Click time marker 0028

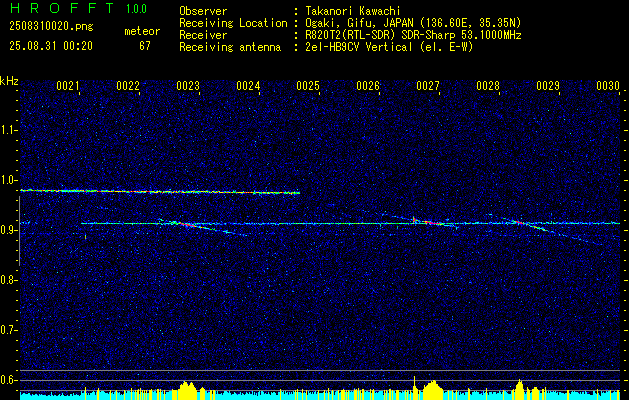pyautogui.click(x=488, y=85)
